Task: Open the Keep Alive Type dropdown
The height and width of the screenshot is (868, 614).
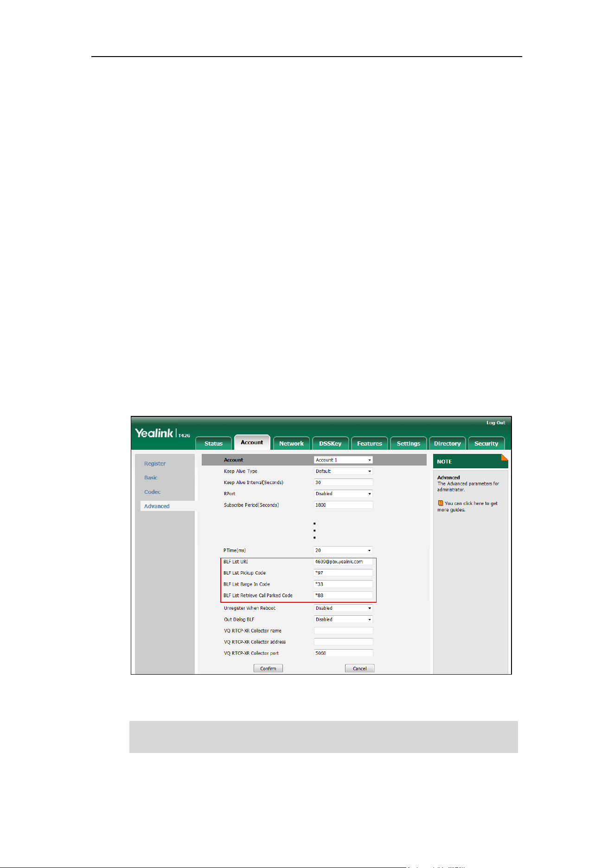Action: (x=343, y=471)
